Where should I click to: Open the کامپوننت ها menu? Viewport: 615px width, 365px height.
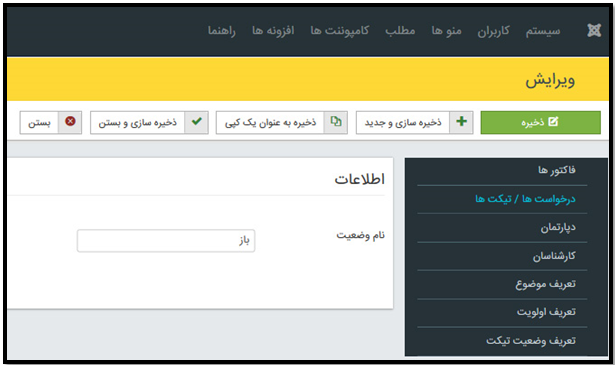pos(340,31)
